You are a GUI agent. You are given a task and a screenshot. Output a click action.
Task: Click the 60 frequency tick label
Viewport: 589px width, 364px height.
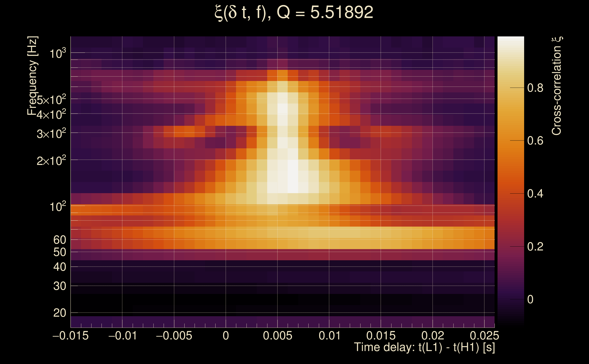pyautogui.click(x=59, y=240)
